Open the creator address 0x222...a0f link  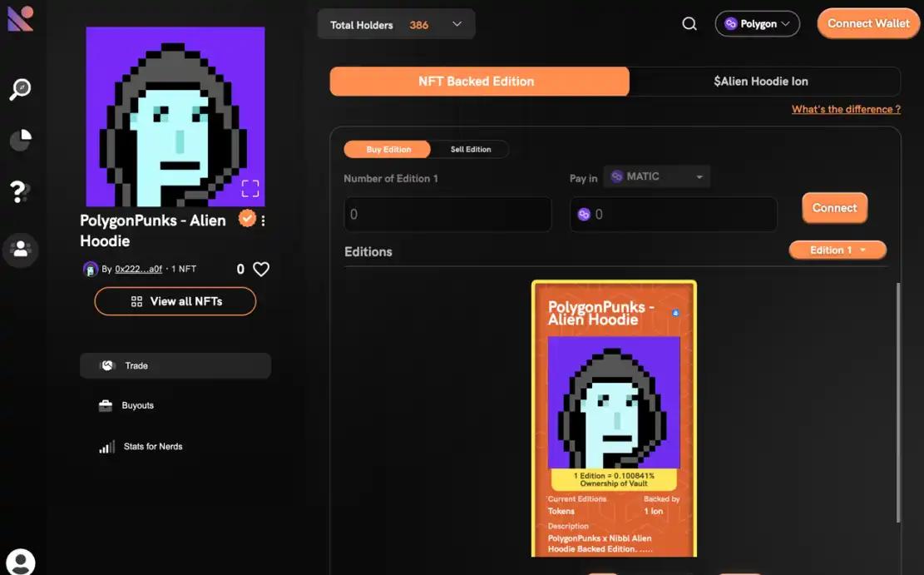click(139, 269)
